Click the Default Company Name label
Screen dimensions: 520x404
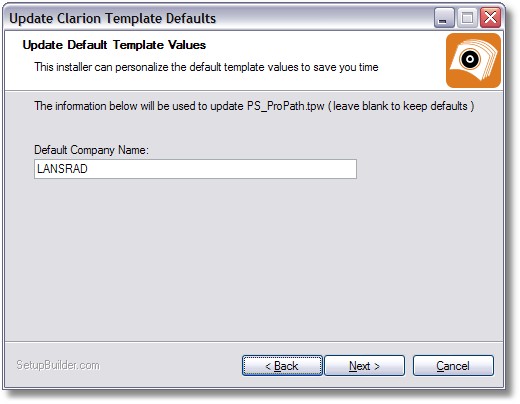91,150
